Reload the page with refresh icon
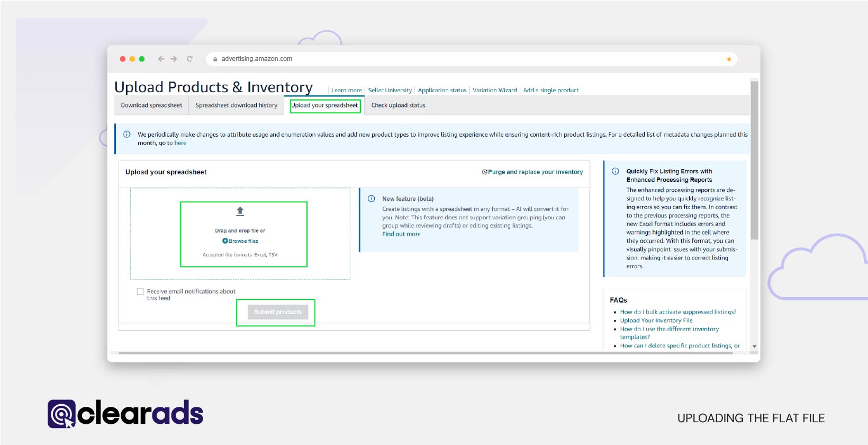This screenshot has height=445, width=868. 189,59
